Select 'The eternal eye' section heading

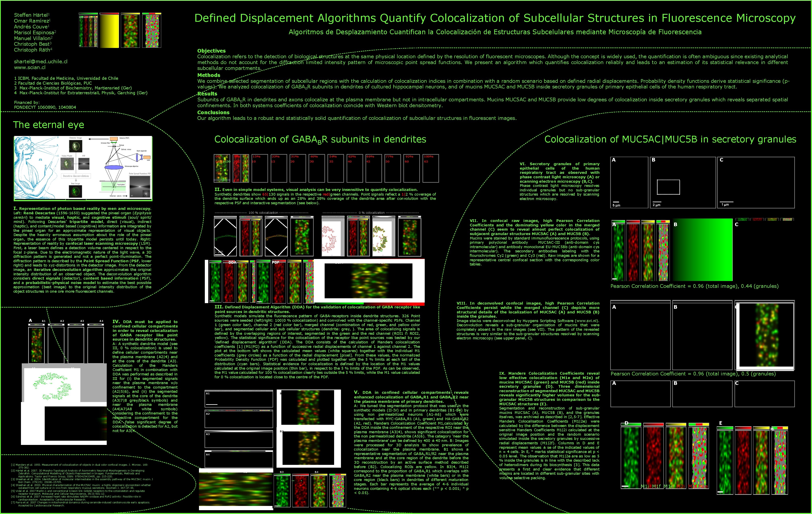pos(49,125)
